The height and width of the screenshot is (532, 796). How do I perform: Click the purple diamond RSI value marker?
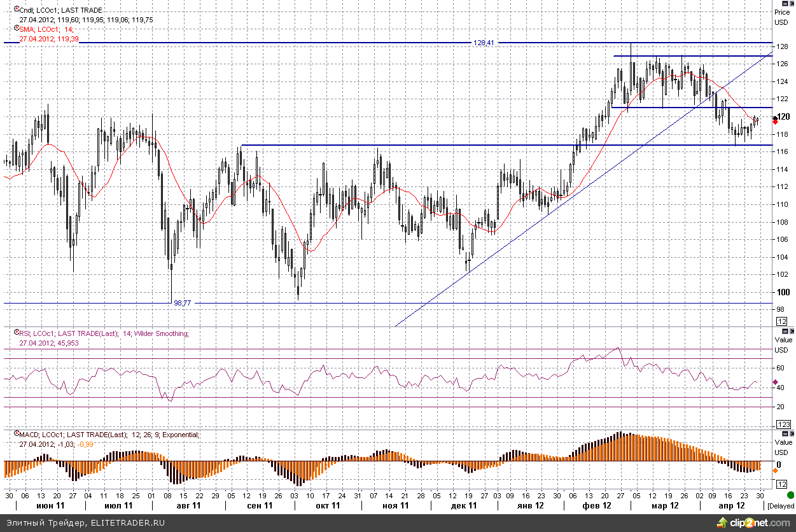click(x=774, y=382)
